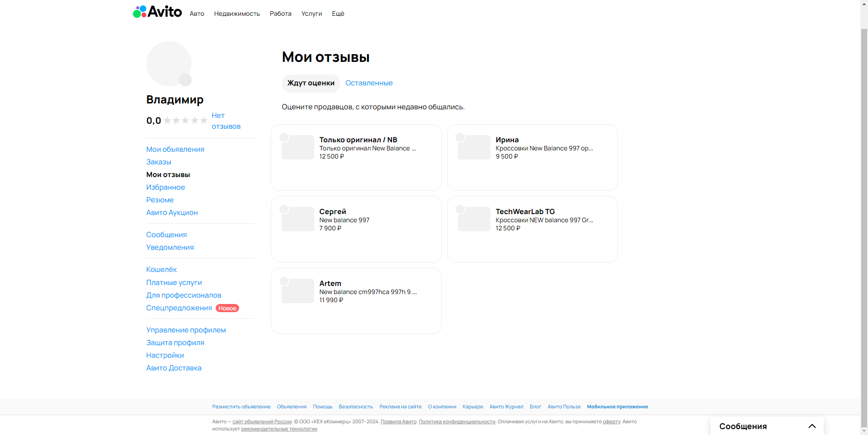The width and height of the screenshot is (868, 435).
Task: Open Политика конфиденциальности link
Action: (x=457, y=421)
